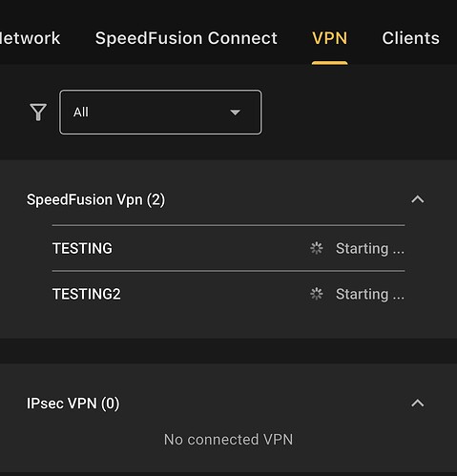
Task: Click the All text inside the filter field
Action: click(x=81, y=113)
